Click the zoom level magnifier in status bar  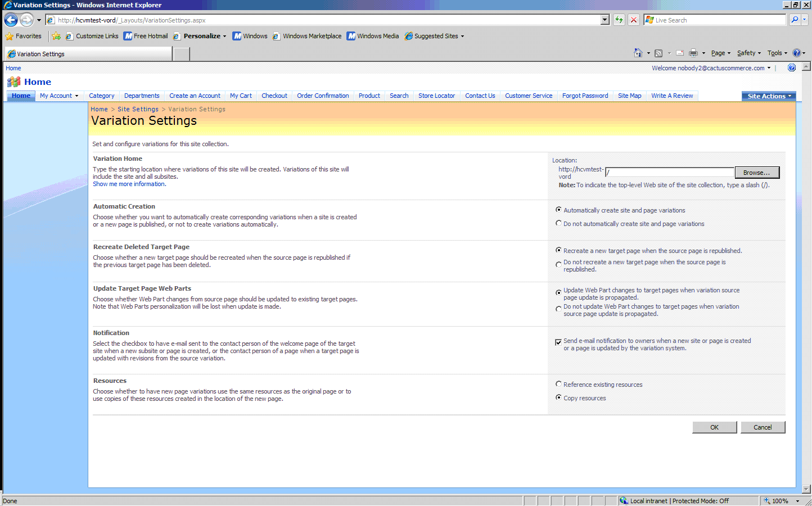tap(766, 500)
